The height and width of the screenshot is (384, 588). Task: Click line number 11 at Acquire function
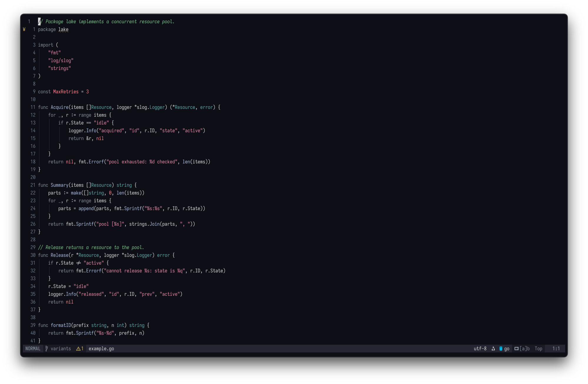33,107
